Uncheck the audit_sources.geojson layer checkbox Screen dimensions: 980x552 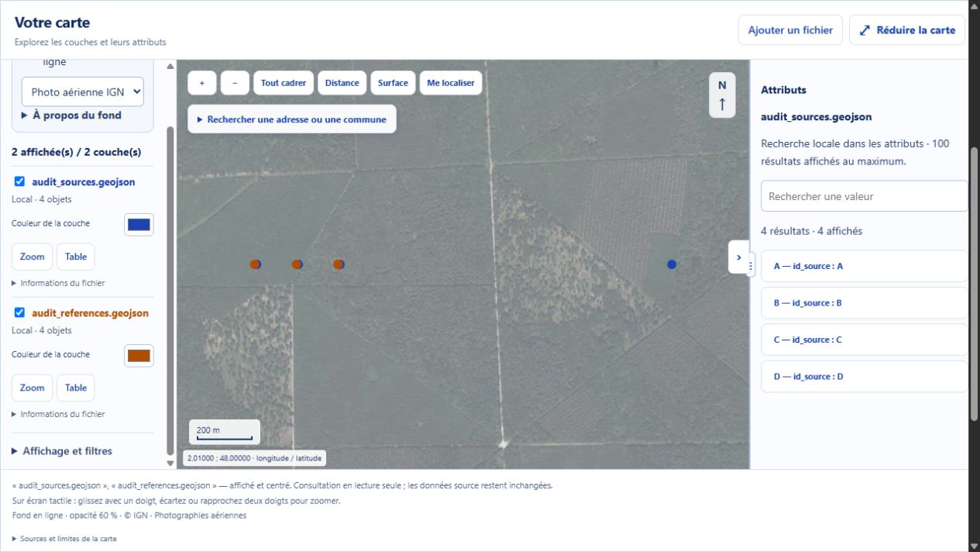click(20, 181)
